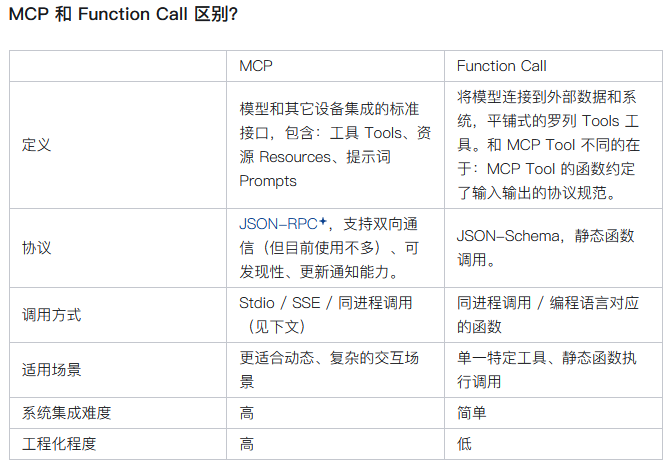Click the "更适合动态、复杂的交互场景" cell

click(331, 369)
